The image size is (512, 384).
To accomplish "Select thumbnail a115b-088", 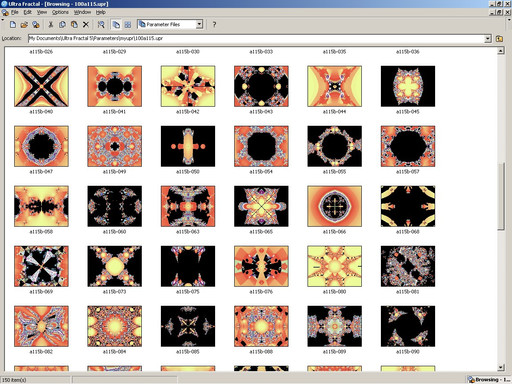I will (261, 326).
